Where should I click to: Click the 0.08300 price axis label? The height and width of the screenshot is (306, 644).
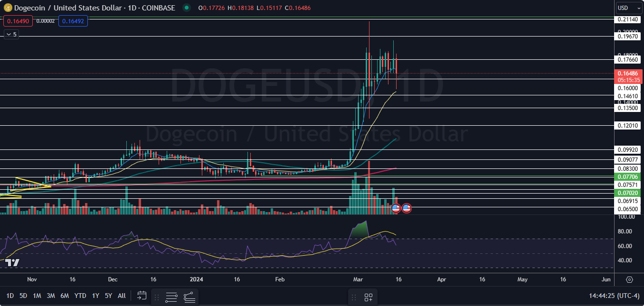click(x=627, y=168)
